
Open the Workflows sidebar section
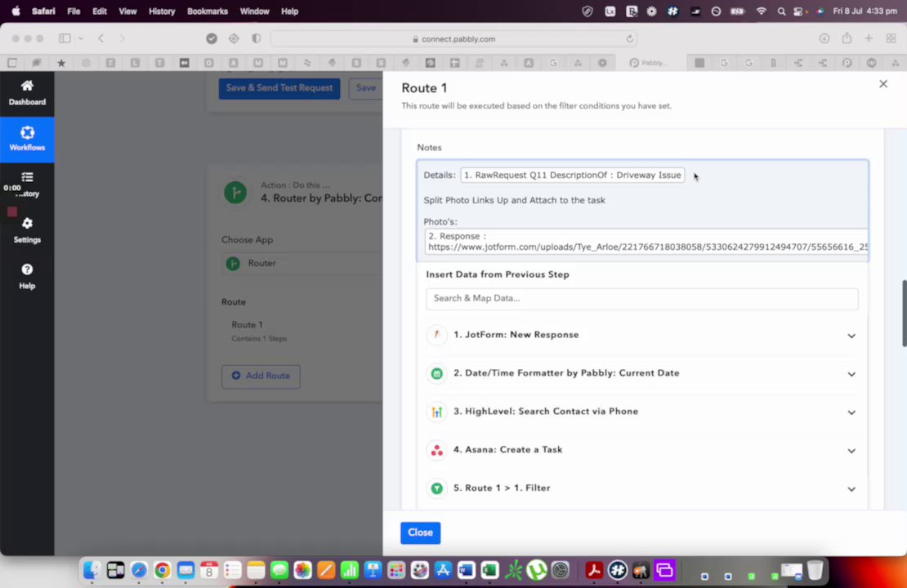pos(27,140)
